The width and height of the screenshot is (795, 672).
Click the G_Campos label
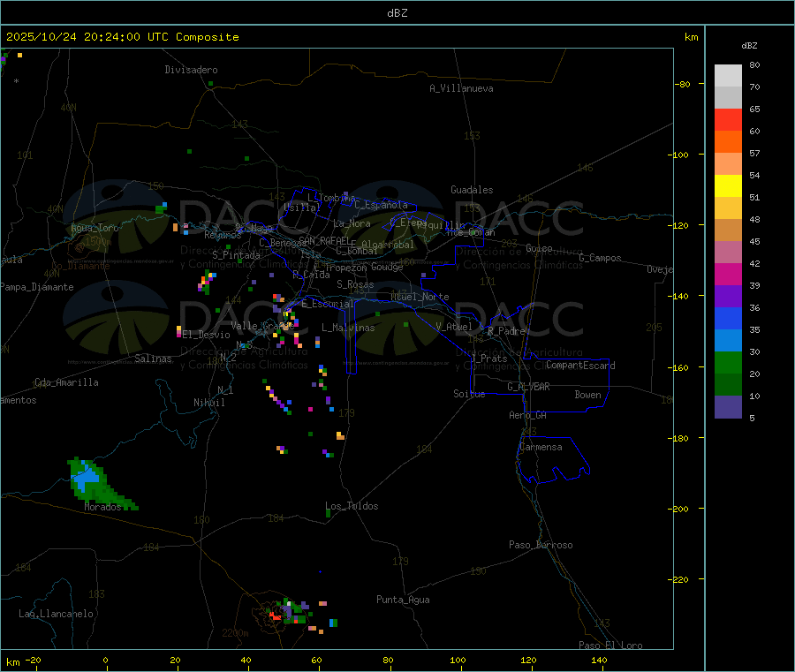tap(601, 258)
